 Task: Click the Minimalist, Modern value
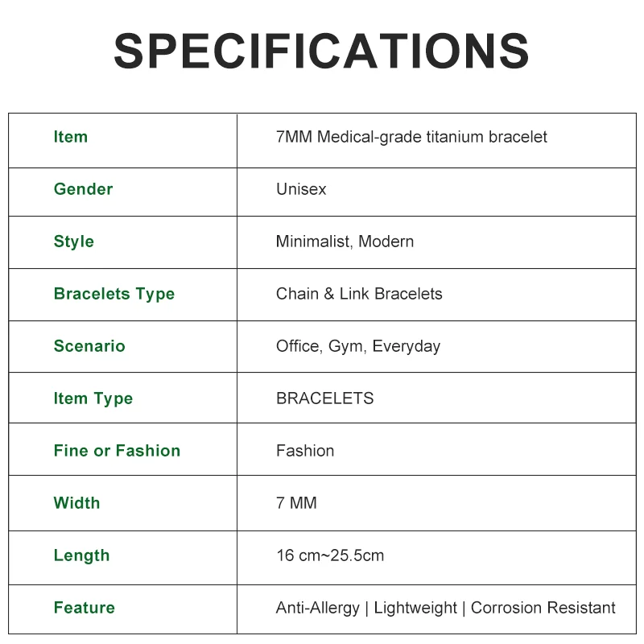345,242
